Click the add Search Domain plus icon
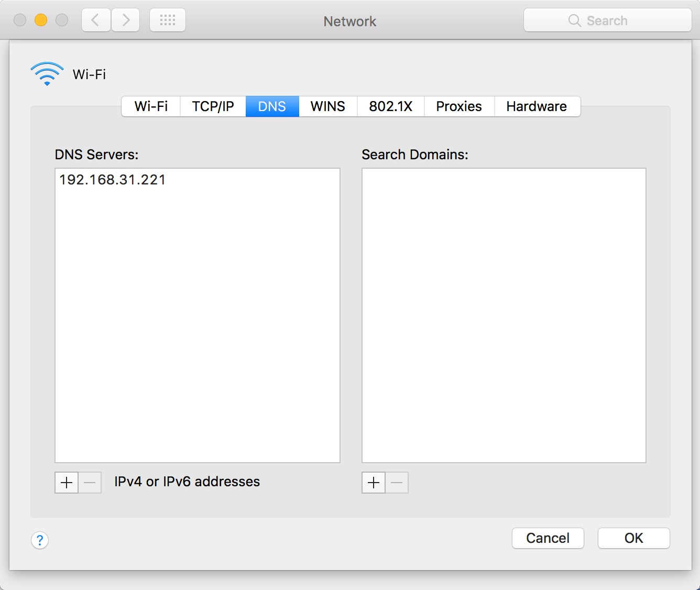Viewport: 700px width, 590px height. (373, 483)
